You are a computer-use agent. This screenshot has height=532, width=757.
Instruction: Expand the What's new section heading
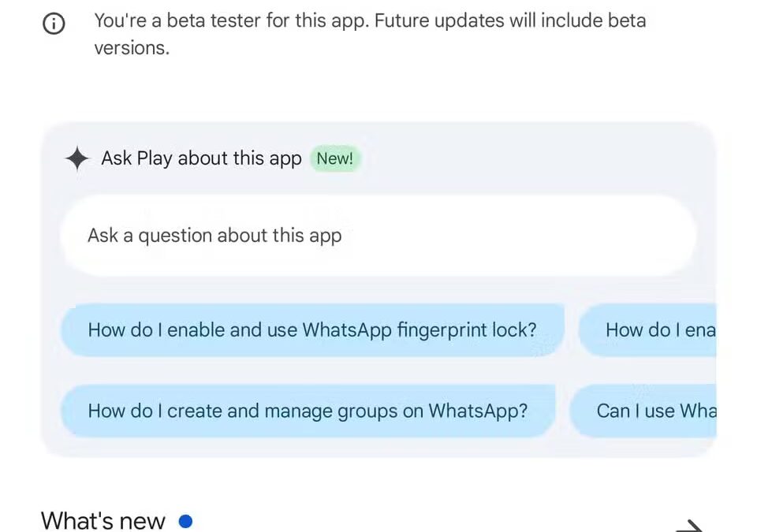pos(103,521)
